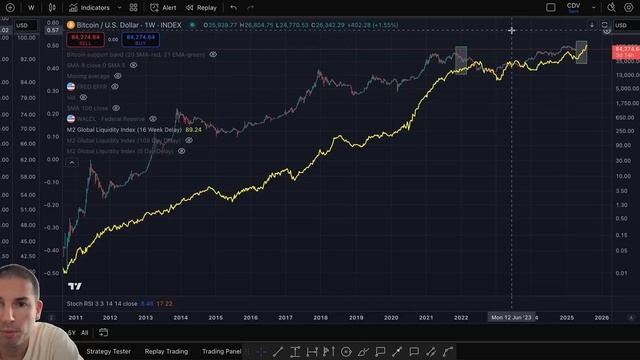Select the brush drawing tool
Viewport: 640px width, 360px height.
tap(363, 351)
